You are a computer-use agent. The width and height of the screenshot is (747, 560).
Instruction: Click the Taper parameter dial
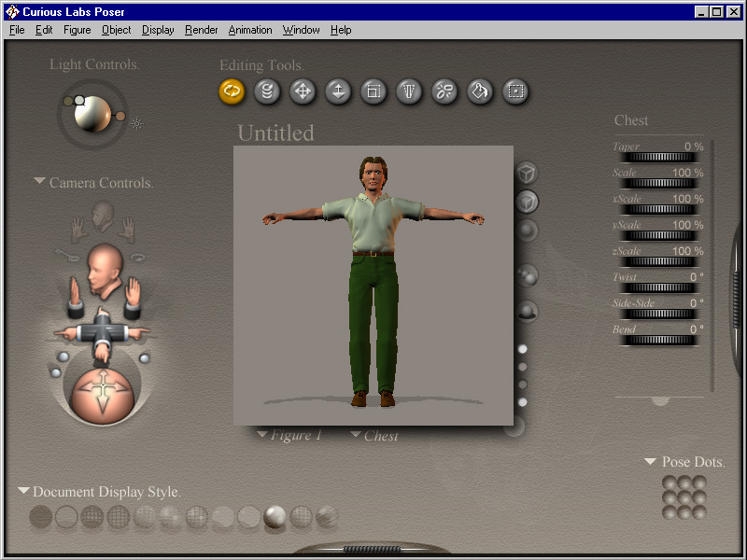[x=658, y=158]
